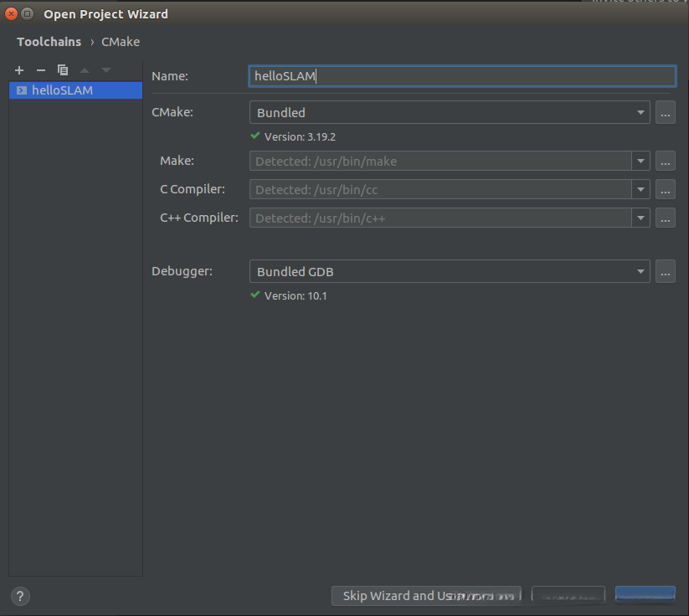Browse for C++ Compiler with ellipsis button
The height and width of the screenshot is (616, 689).
pos(666,218)
